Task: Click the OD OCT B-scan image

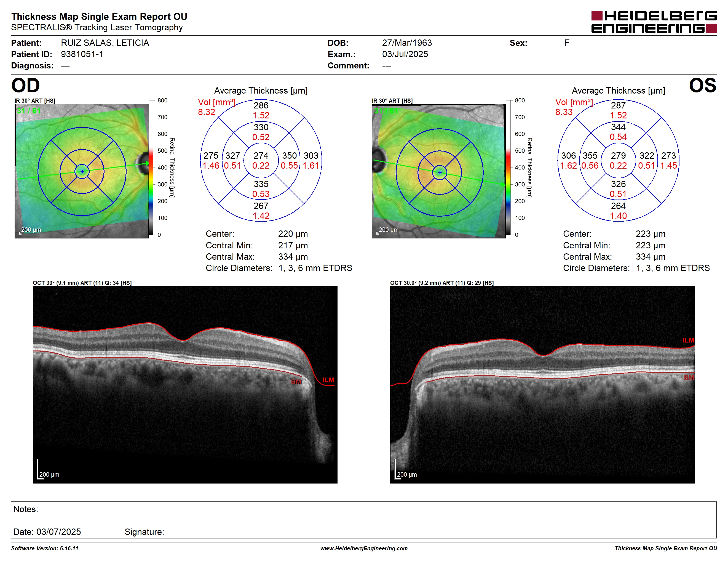Action: tap(185, 384)
